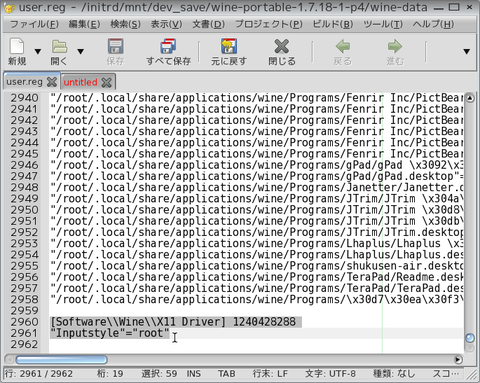Close the untitled tab
Image resolution: width=480 pixels, height=383 pixels.
(106, 82)
